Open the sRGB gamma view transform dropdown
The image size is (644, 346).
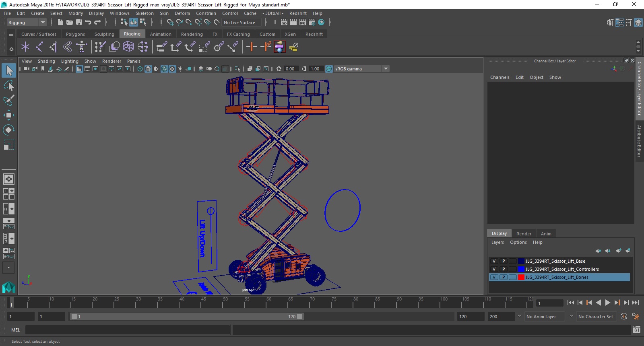[x=362, y=69]
